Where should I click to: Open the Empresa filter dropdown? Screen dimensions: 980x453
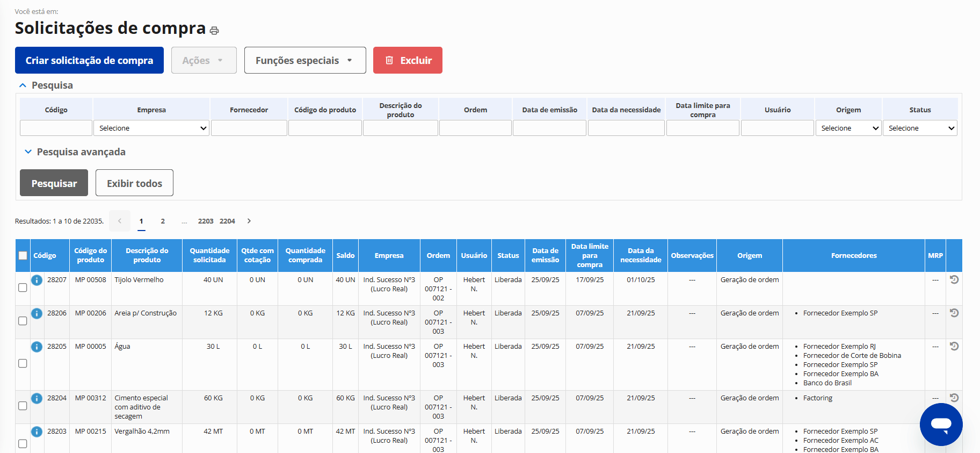click(151, 128)
